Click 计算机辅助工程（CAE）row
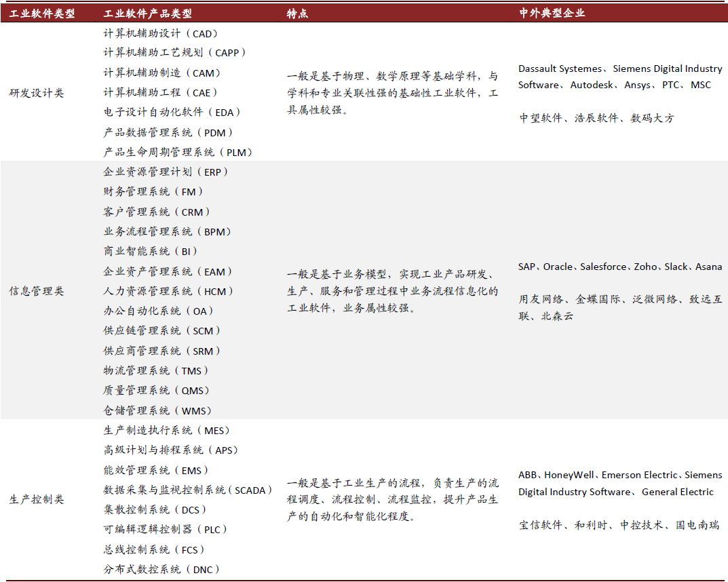Viewport: 728px width, 582px height. pos(160,92)
